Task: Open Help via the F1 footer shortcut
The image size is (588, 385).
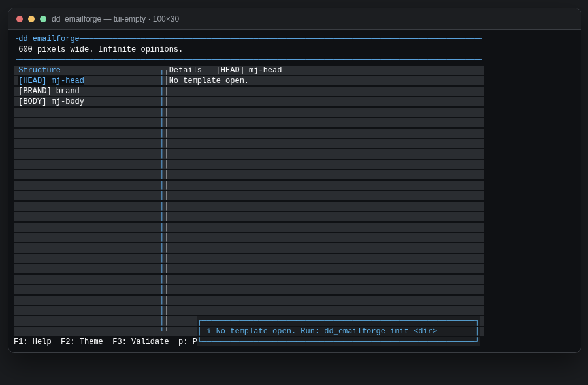Action: (33, 341)
